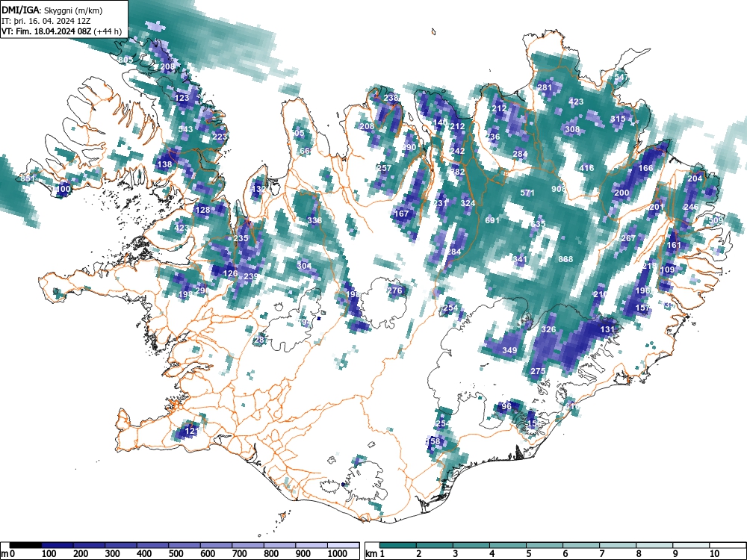The height and width of the screenshot is (560, 747).
Task: Click the visibility value 308
Action: [572, 129]
